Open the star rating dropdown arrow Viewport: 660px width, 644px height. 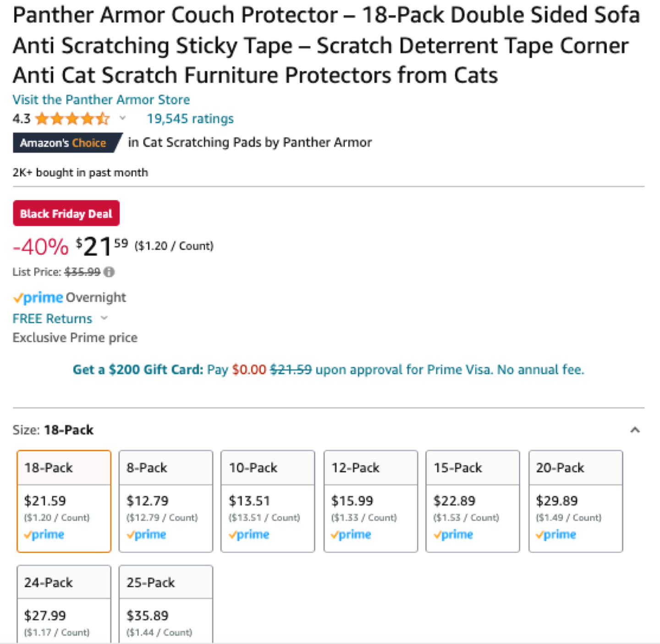click(x=122, y=118)
